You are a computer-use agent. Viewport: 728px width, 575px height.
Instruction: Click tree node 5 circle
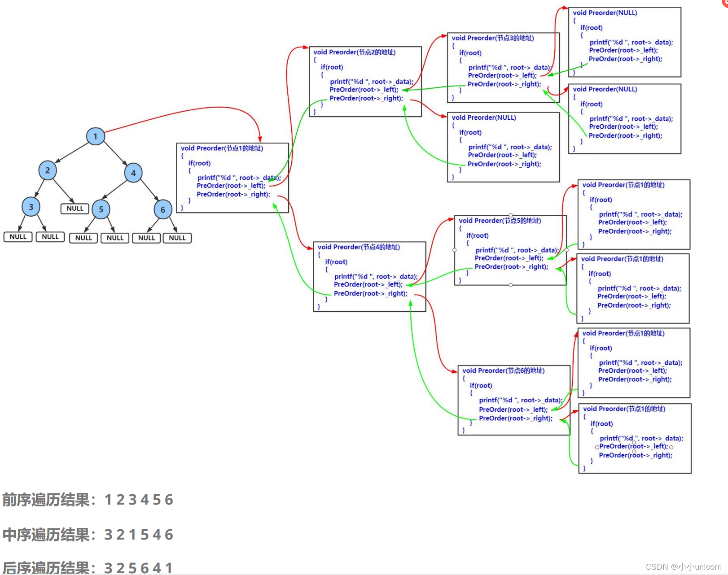pyautogui.click(x=101, y=209)
